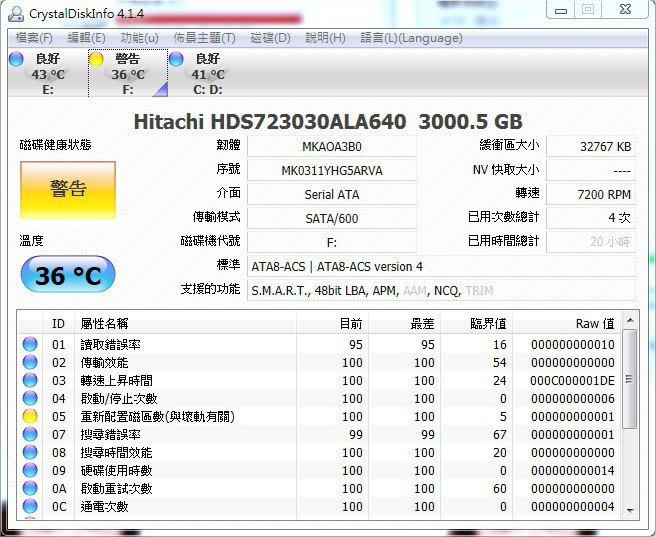
Task: Click the 目前 column header
Action: tap(333, 323)
